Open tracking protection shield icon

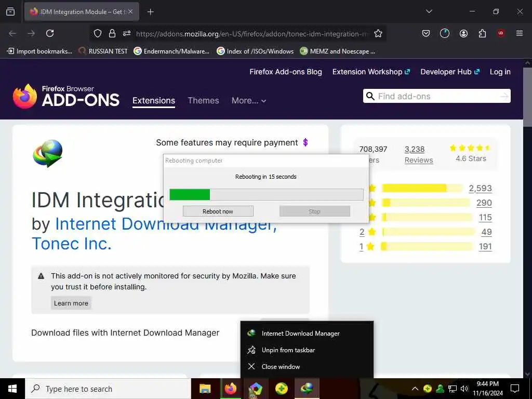pos(98,33)
